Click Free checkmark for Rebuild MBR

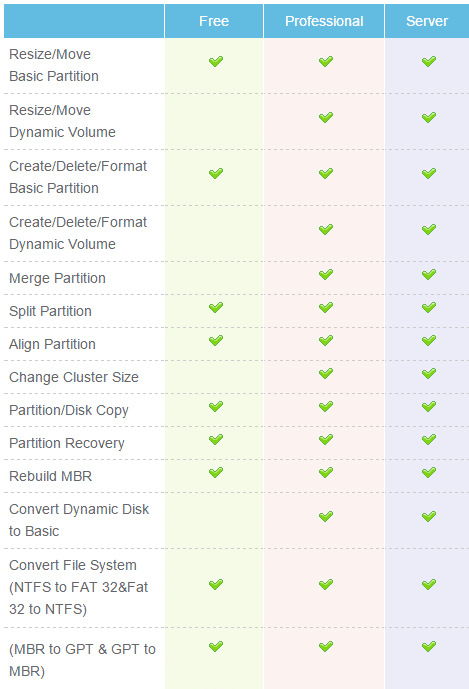tap(216, 472)
